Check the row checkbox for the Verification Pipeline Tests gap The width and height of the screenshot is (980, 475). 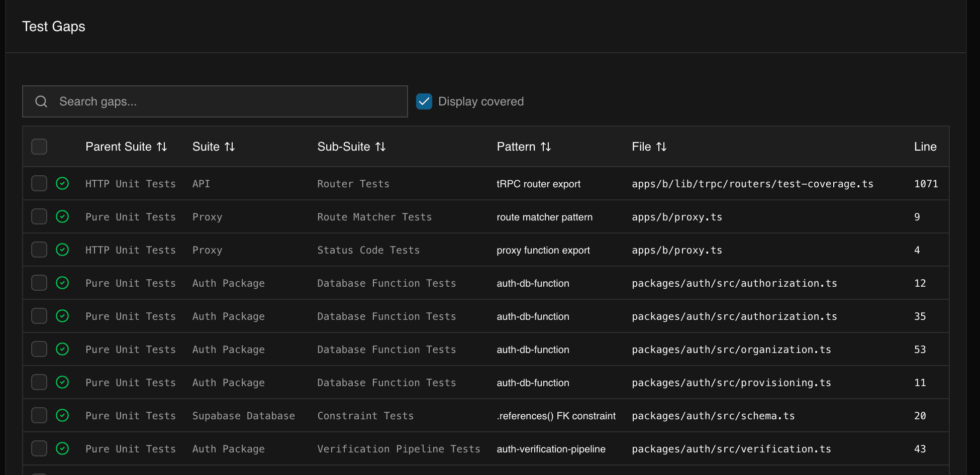click(39, 448)
